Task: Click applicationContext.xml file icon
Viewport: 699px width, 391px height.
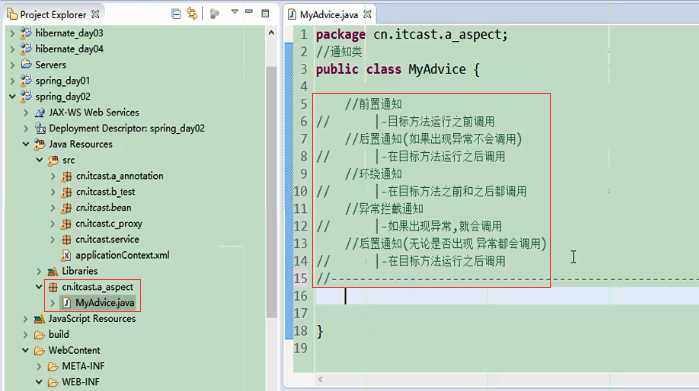Action: (66, 255)
